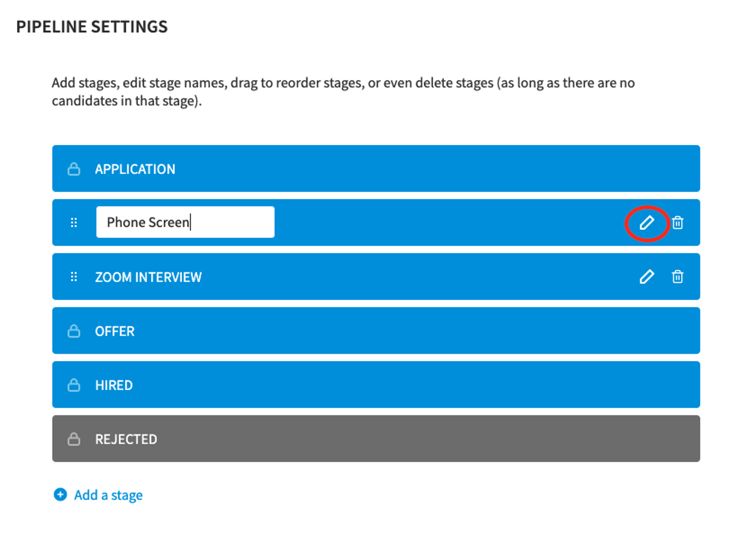Select the Application stage row
The image size is (746, 560).
376,169
